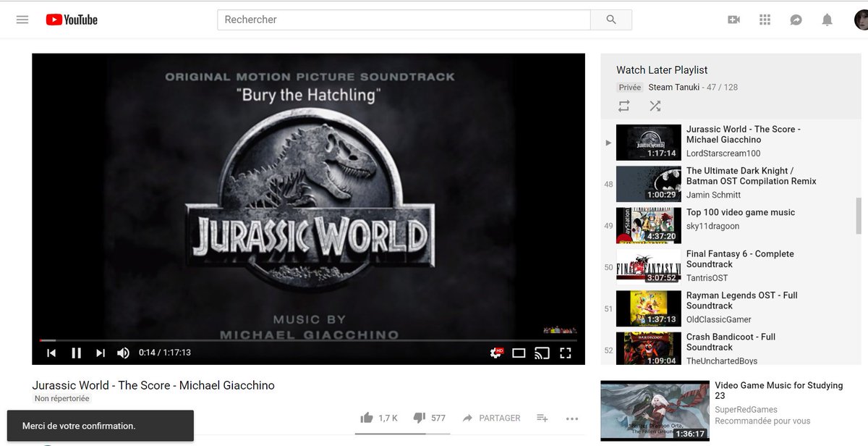Click the playlist panel scrollbar
The height and width of the screenshot is (446, 868).
coord(859,216)
